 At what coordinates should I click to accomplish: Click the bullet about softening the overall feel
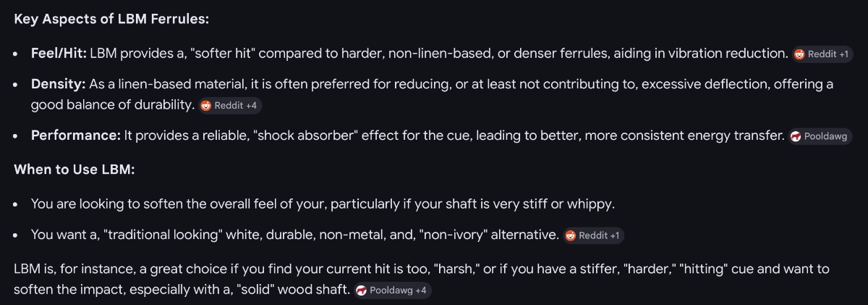click(322, 204)
